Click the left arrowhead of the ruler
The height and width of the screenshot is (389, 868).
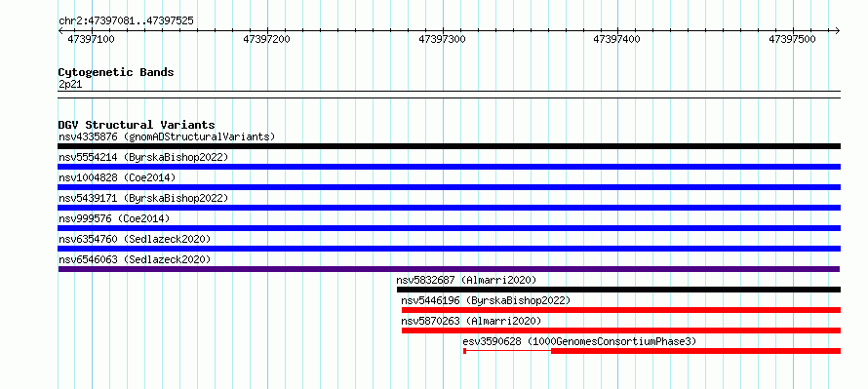pos(60,30)
